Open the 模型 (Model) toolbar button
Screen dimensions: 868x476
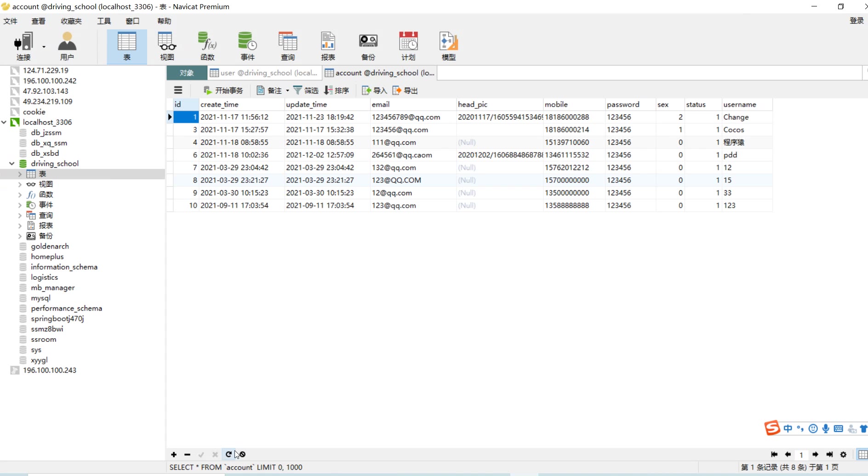(449, 46)
